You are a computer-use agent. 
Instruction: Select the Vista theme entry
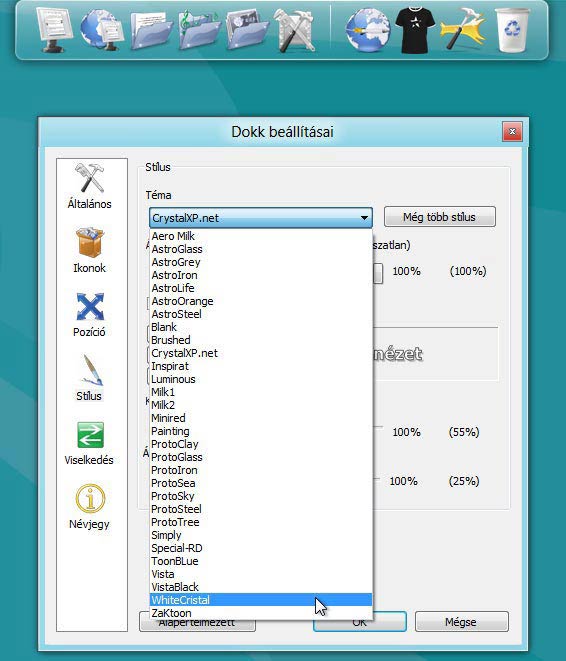261,574
